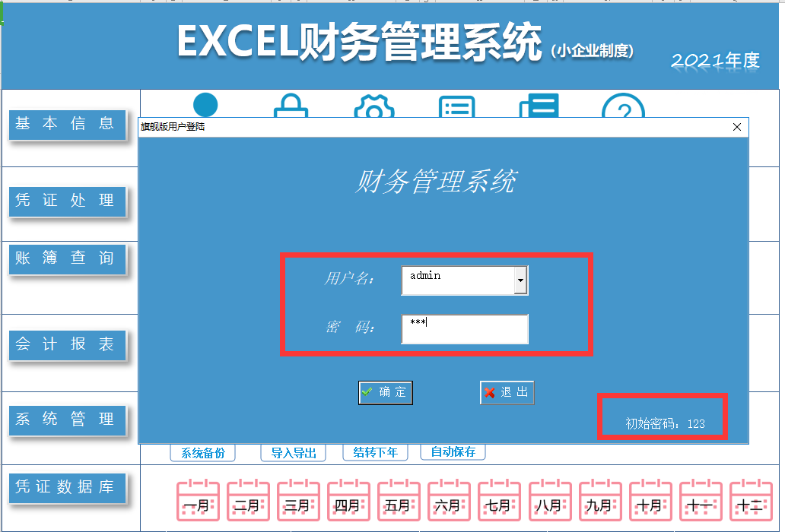This screenshot has width=785, height=532.
Task: Choose the 五月 calendar icon
Action: coord(399,501)
